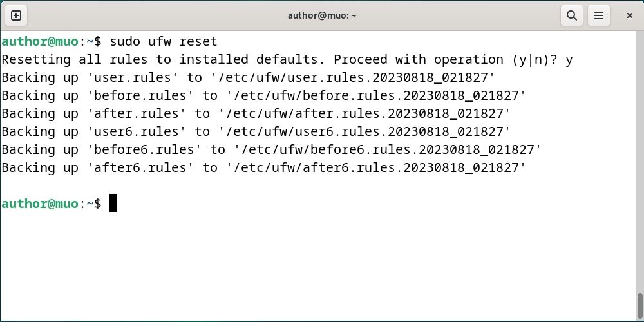Screen dimensions: 644x322
Task: Click the empty line above the last prompt
Action: [x=258, y=185]
